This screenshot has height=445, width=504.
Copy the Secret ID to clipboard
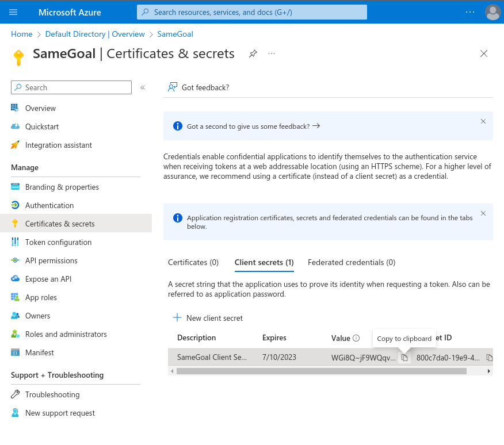tap(489, 358)
